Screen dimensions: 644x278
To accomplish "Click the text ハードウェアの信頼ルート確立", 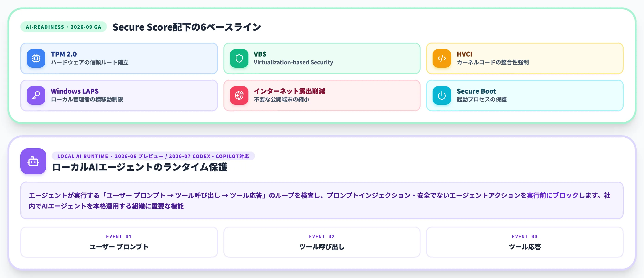I will [90, 62].
